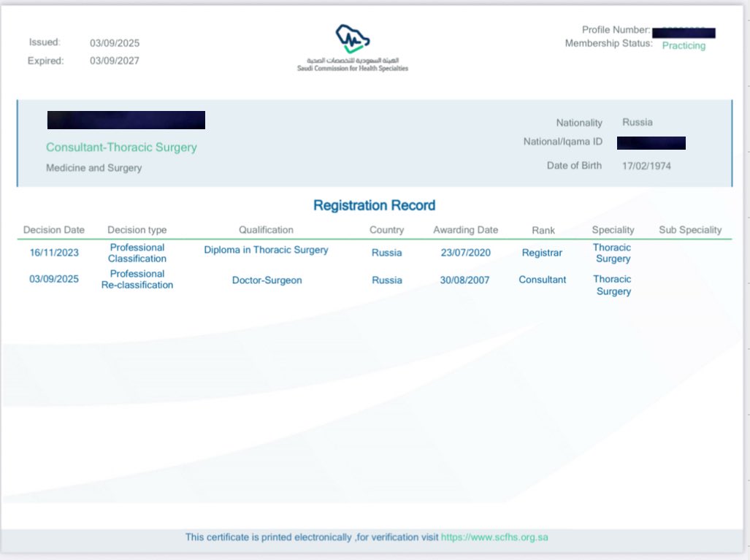Click the Profile Number label

coord(616,30)
